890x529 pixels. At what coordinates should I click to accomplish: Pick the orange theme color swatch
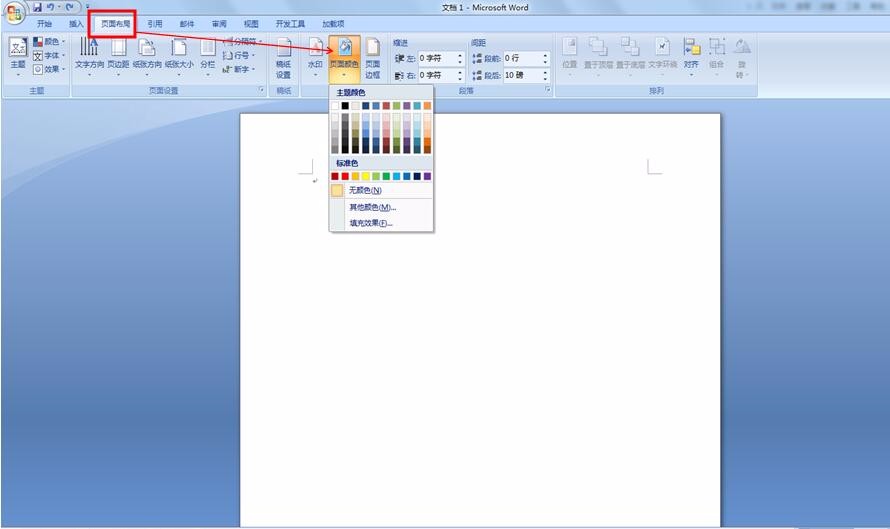pos(427,106)
